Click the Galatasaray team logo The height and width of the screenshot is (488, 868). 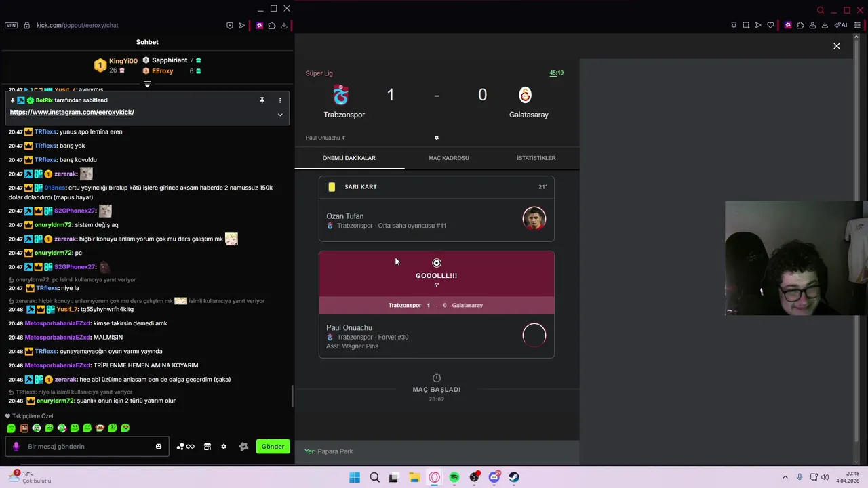[525, 95]
